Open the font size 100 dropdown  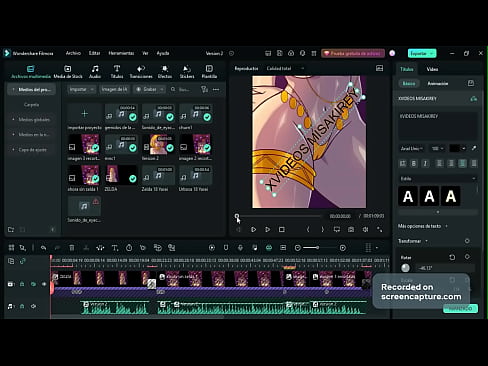pyautogui.click(x=437, y=148)
